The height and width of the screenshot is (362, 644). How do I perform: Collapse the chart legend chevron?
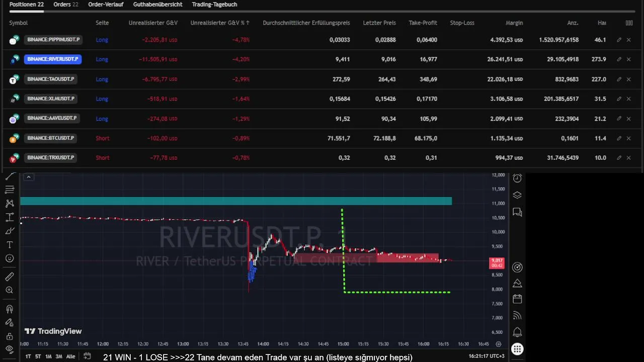(29, 176)
